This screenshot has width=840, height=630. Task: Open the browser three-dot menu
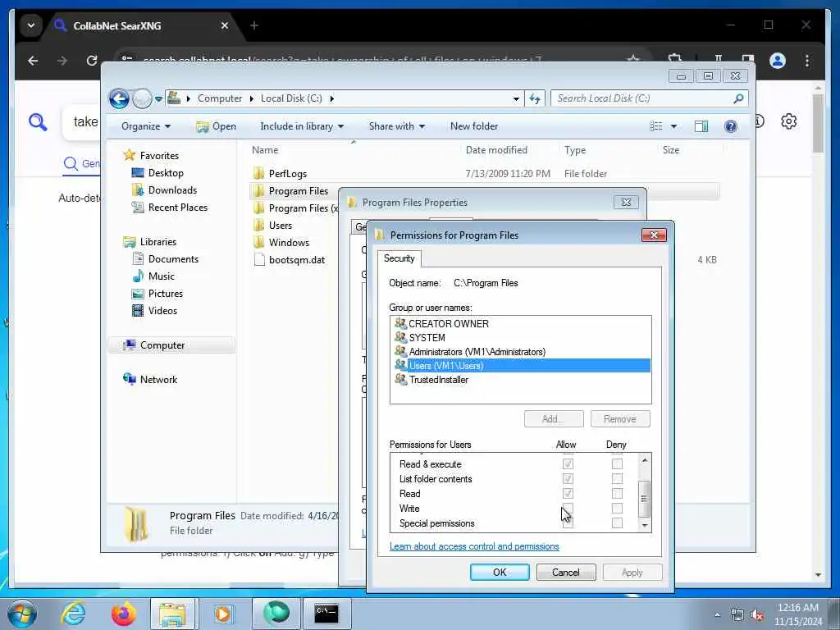807,61
